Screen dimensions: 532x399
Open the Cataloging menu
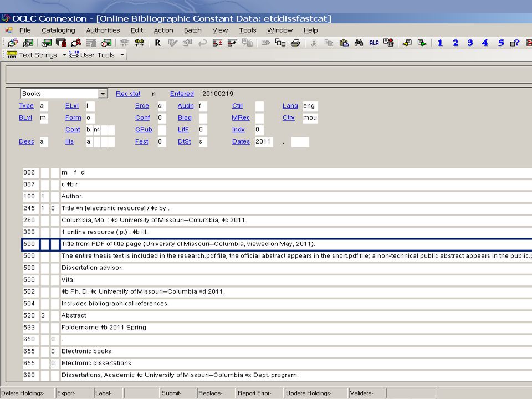pos(58,30)
